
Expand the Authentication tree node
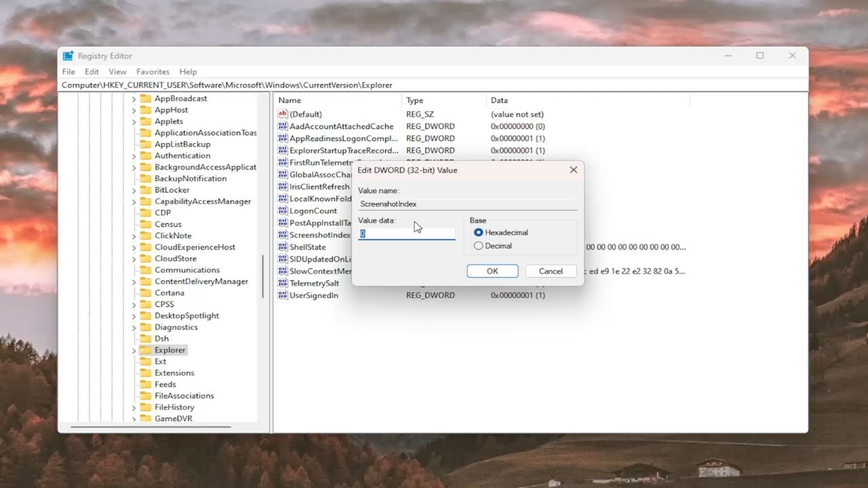[x=134, y=156]
